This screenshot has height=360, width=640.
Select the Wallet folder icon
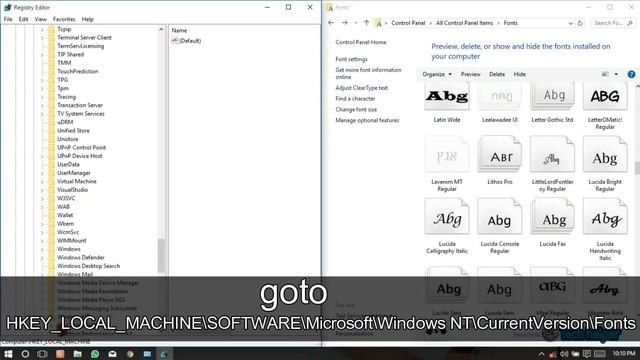tap(51, 215)
